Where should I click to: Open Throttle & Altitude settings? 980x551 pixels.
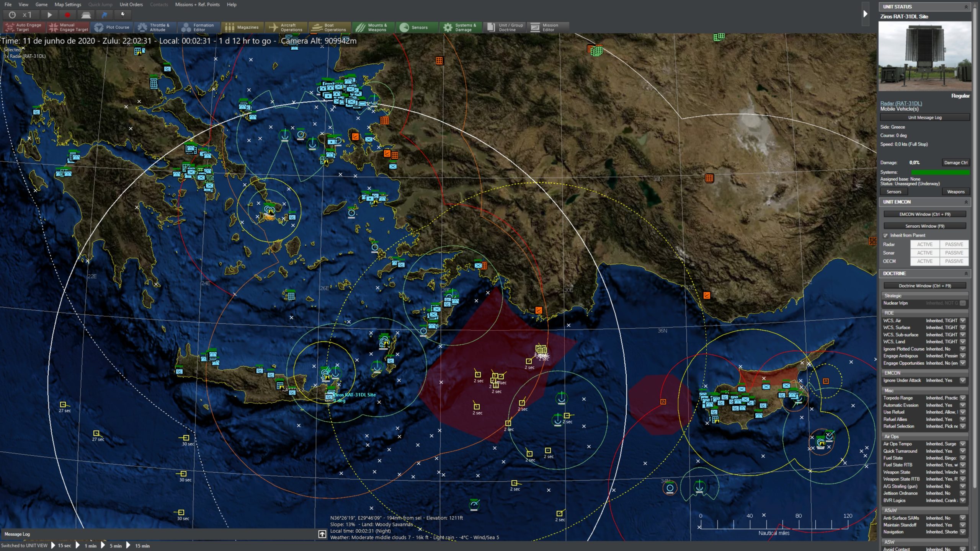(x=156, y=27)
